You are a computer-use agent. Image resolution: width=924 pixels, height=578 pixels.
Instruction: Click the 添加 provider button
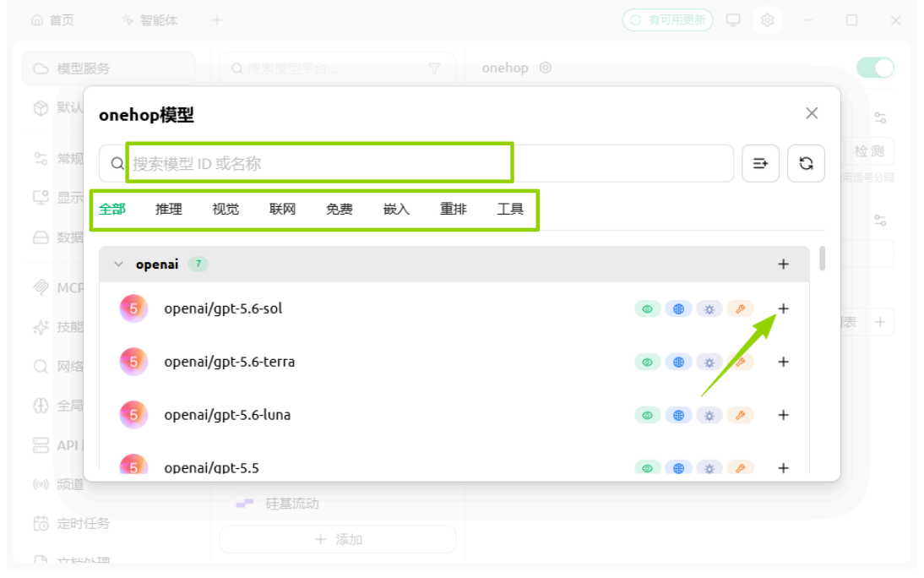338,539
